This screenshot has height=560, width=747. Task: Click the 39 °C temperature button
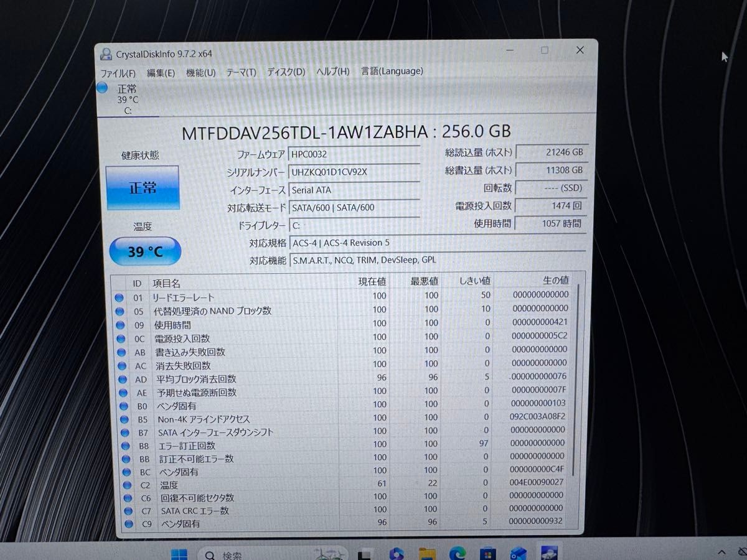(145, 251)
